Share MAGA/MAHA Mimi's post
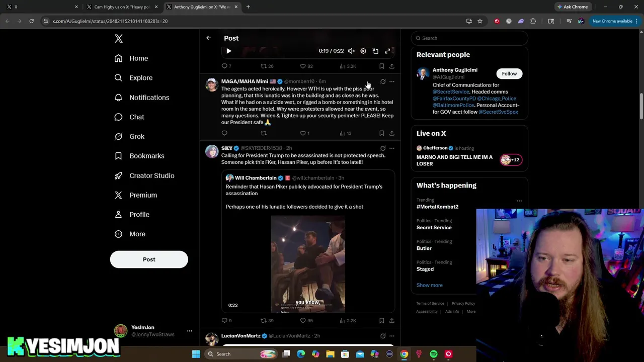Viewport: 644px width, 362px height. [392, 133]
